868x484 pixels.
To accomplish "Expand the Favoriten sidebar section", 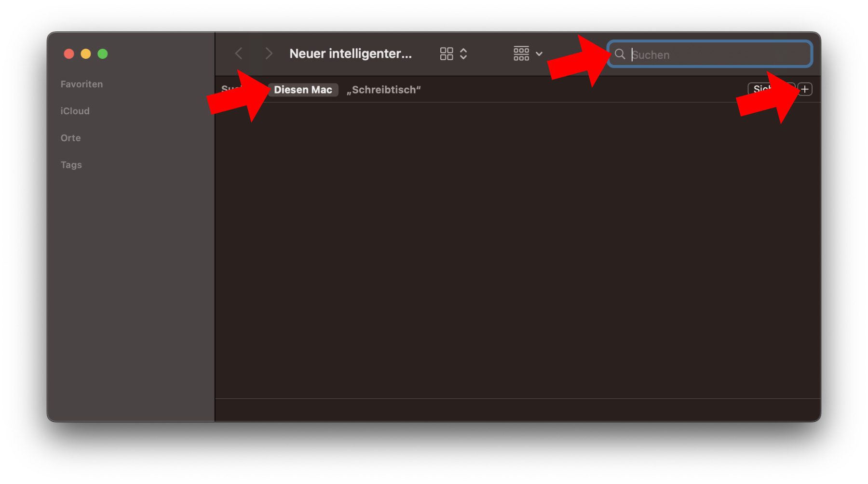I will [81, 84].
